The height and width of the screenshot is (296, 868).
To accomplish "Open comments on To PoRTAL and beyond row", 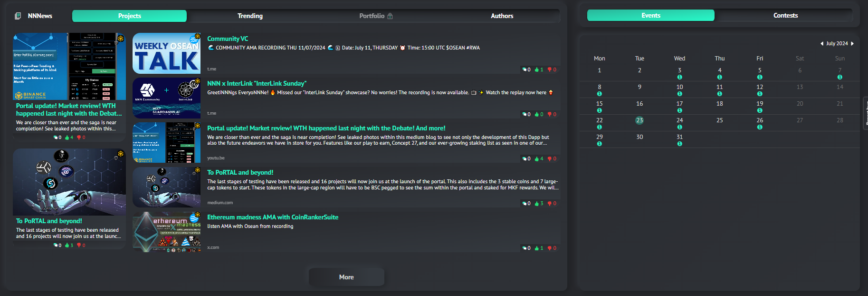I will 525,204.
